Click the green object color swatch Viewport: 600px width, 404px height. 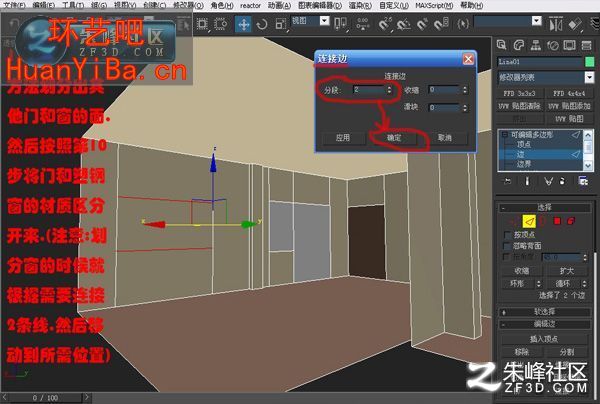(x=590, y=62)
